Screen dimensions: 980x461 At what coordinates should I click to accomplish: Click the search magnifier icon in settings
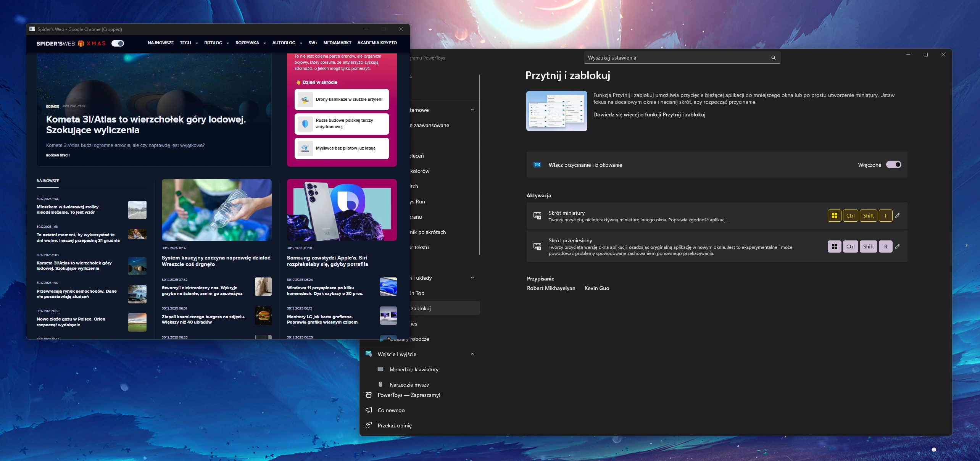point(774,58)
